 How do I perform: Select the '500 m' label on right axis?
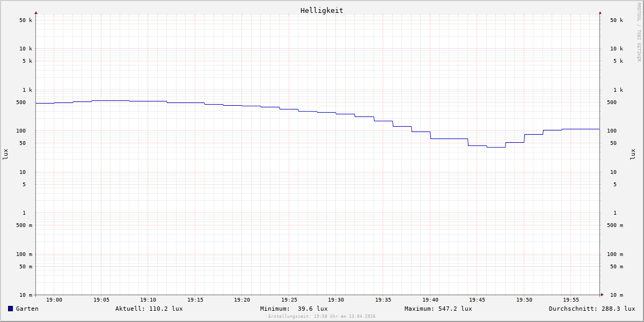(615, 225)
